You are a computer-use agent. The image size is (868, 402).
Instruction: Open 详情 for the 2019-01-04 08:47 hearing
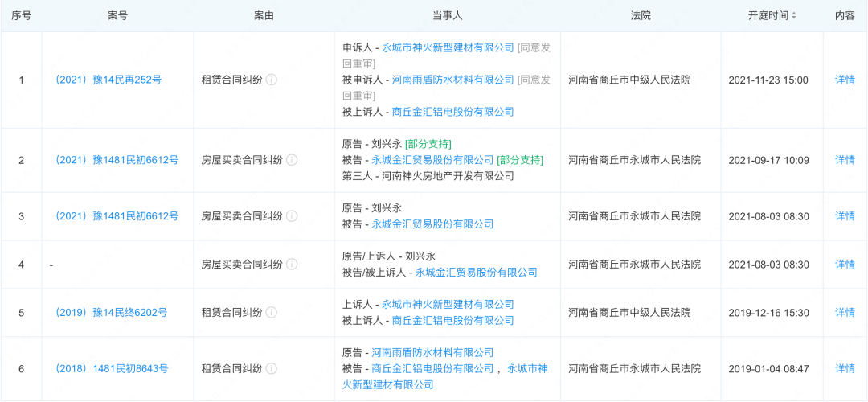click(845, 369)
